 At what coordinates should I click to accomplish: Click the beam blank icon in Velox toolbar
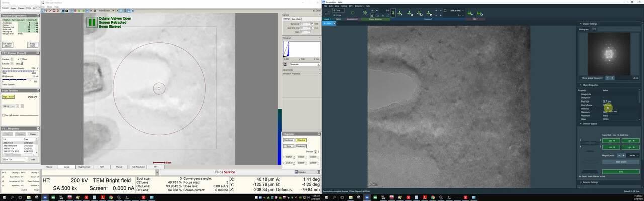393,12
